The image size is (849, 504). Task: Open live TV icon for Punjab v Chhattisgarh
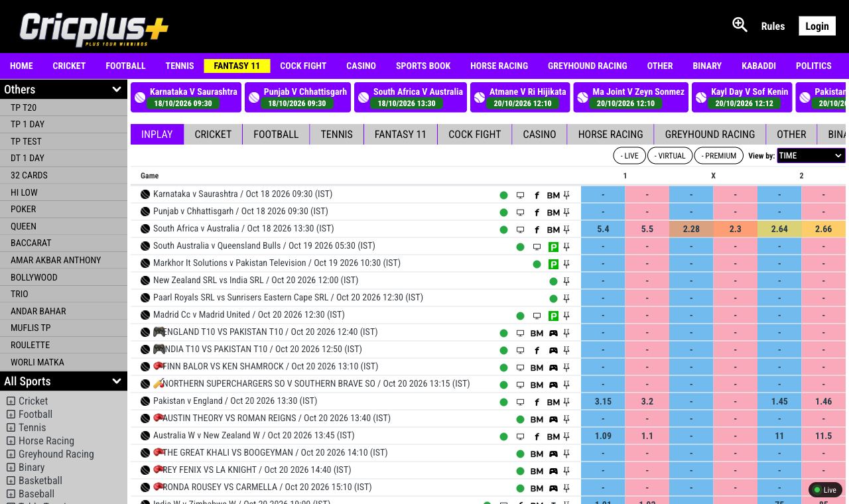520,213
